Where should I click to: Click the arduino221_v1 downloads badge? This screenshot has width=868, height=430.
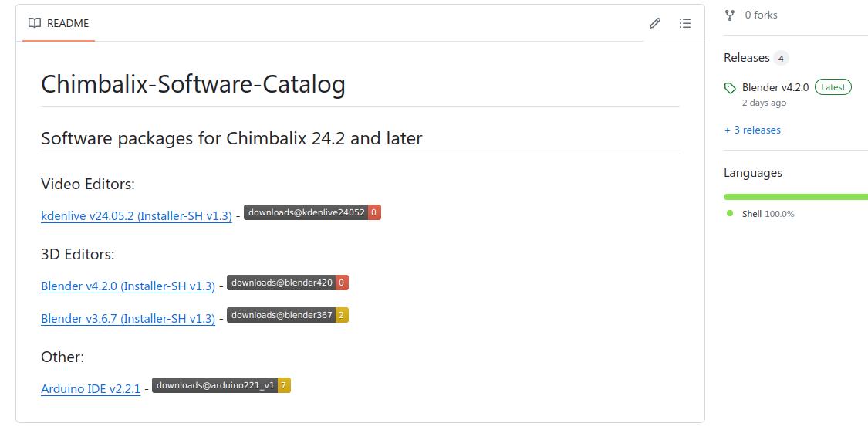pos(221,385)
